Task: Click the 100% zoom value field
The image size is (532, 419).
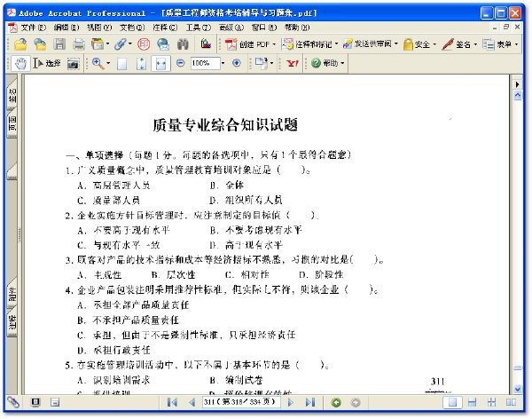Action: click(205, 63)
